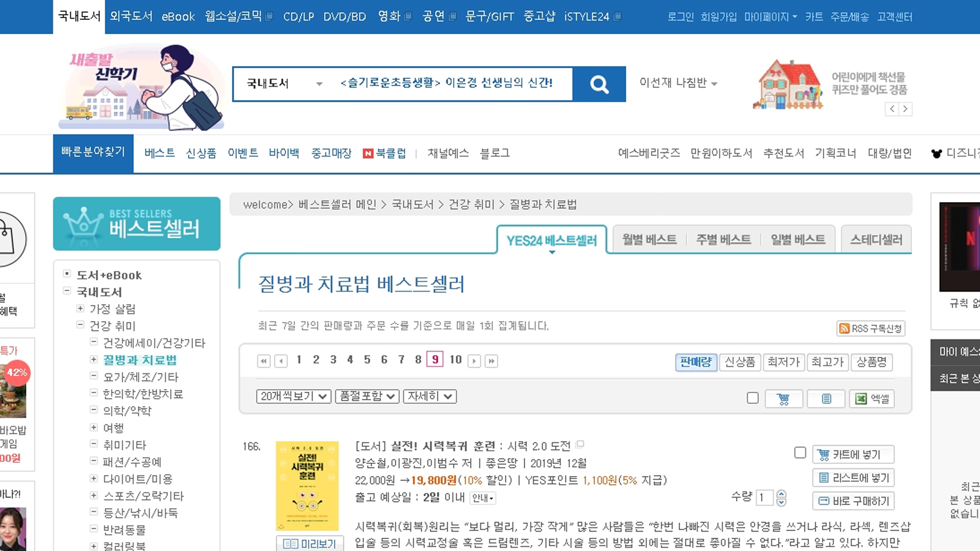Viewport: 980px width, 551px height.
Task: Go to next page arrow in pagination
Action: click(x=474, y=361)
